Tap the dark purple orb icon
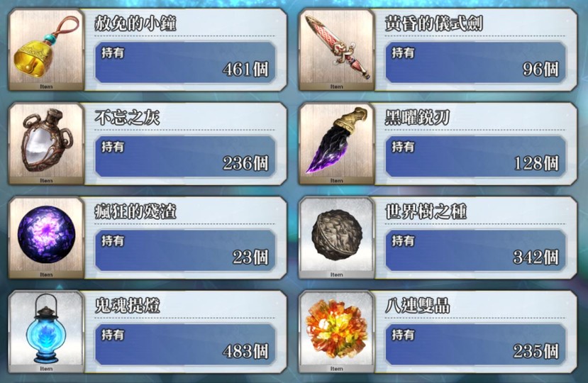Viewport: 588px width, 383px height. pos(46,238)
